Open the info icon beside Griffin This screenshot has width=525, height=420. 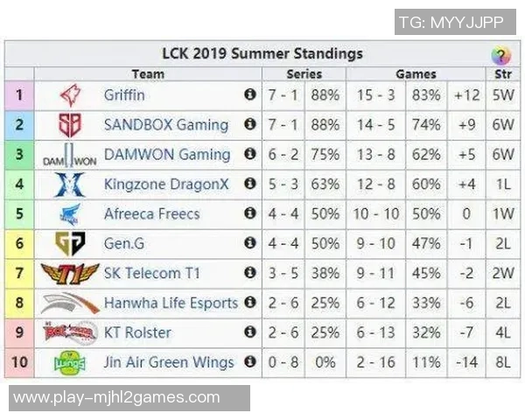249,95
